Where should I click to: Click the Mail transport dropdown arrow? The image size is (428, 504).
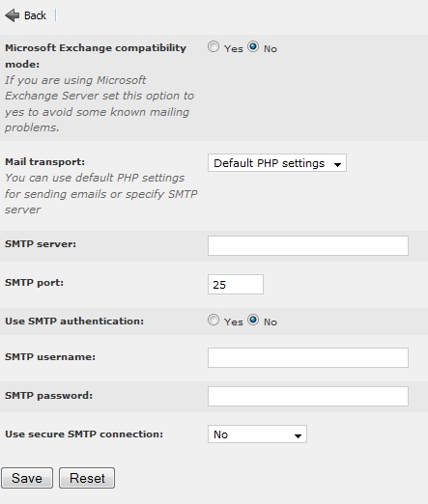click(x=337, y=164)
